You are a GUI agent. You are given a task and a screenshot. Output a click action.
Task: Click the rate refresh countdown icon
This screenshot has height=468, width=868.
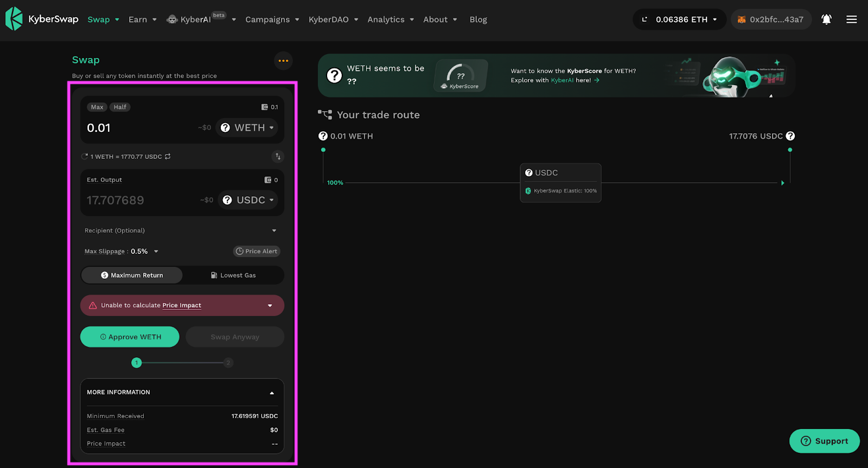[85, 156]
